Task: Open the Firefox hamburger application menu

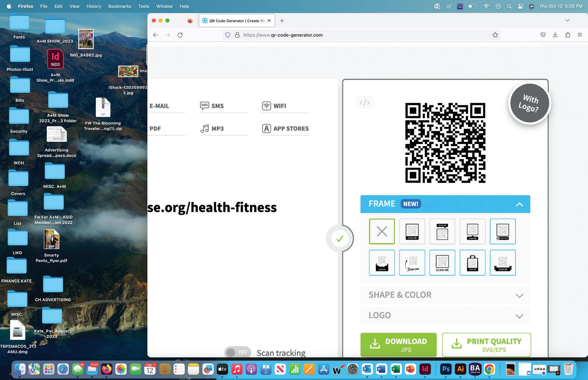Action: [580, 35]
